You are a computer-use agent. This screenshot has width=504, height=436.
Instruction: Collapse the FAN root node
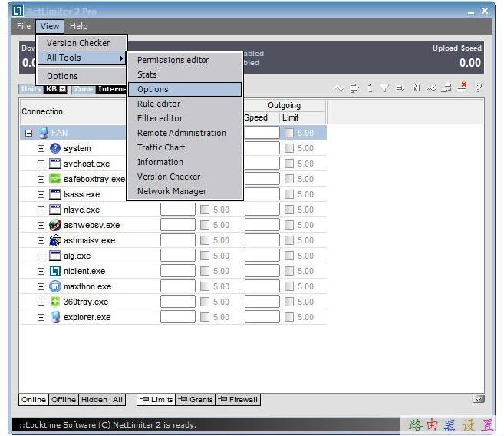point(28,133)
